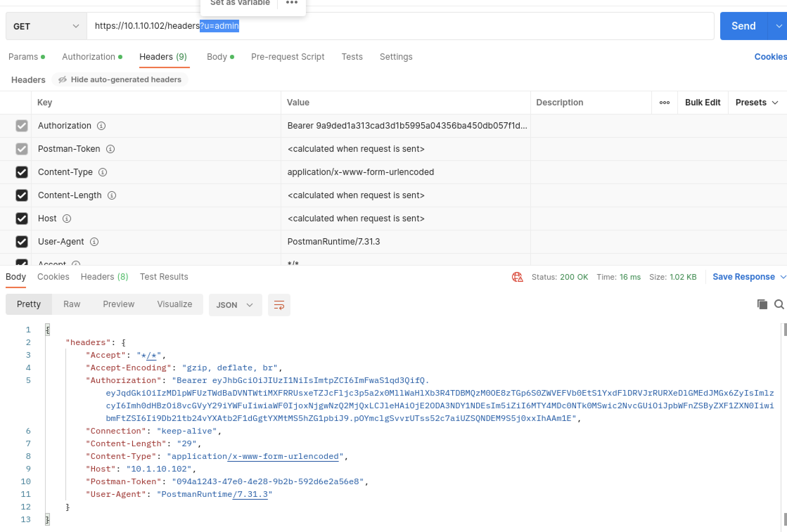
Task: Click "keep-alive" value on line 6
Action: tap(187, 431)
